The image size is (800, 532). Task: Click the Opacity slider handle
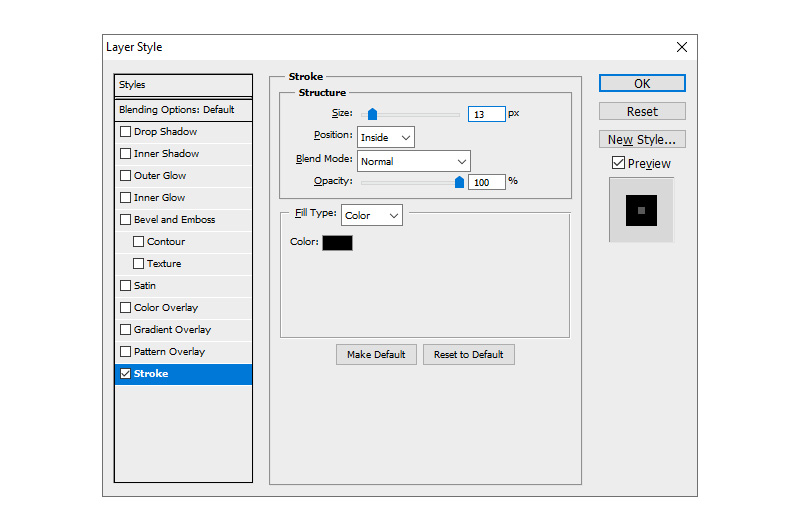[459, 182]
